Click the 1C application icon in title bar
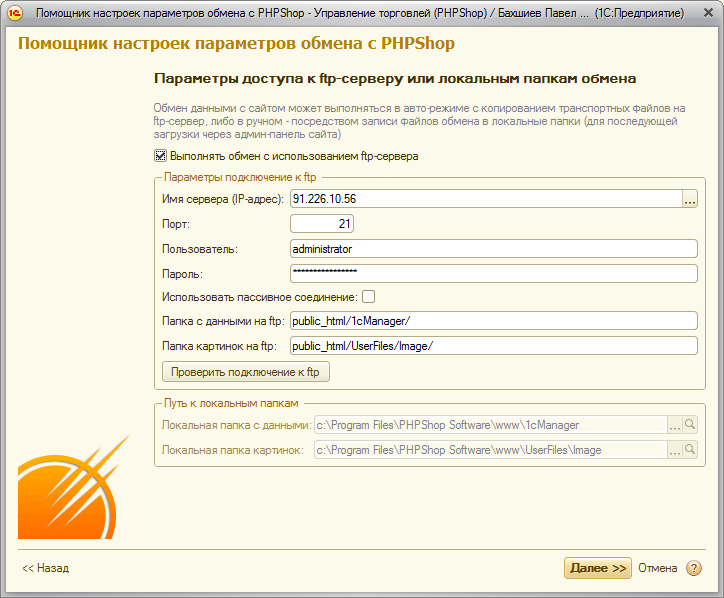 [15, 12]
